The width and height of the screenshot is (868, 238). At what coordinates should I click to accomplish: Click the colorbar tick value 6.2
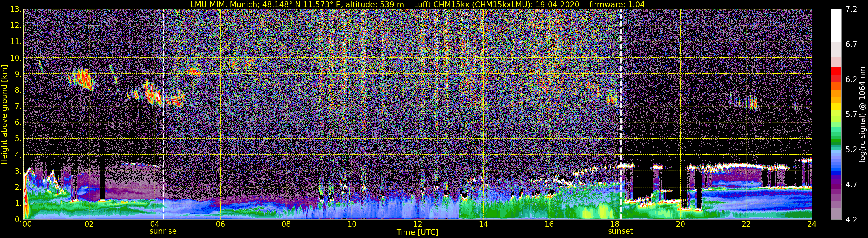[851, 79]
